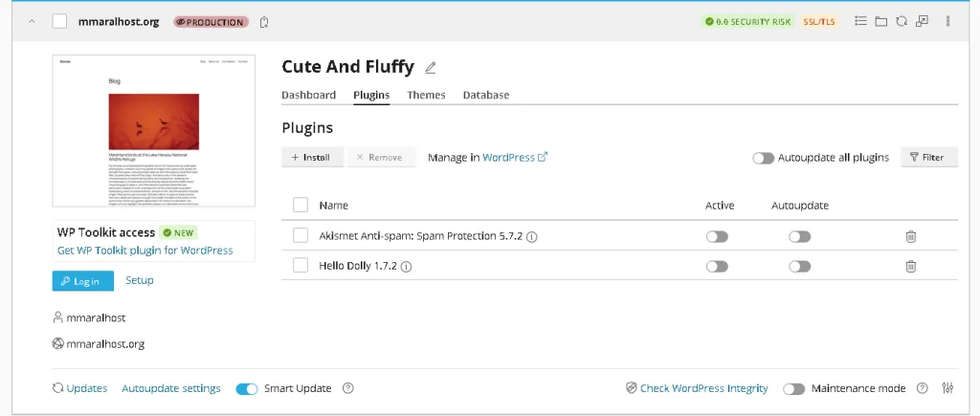The height and width of the screenshot is (416, 980).
Task: Click the mmaralhost.org domain with globe icon
Action: pyautogui.click(x=99, y=343)
